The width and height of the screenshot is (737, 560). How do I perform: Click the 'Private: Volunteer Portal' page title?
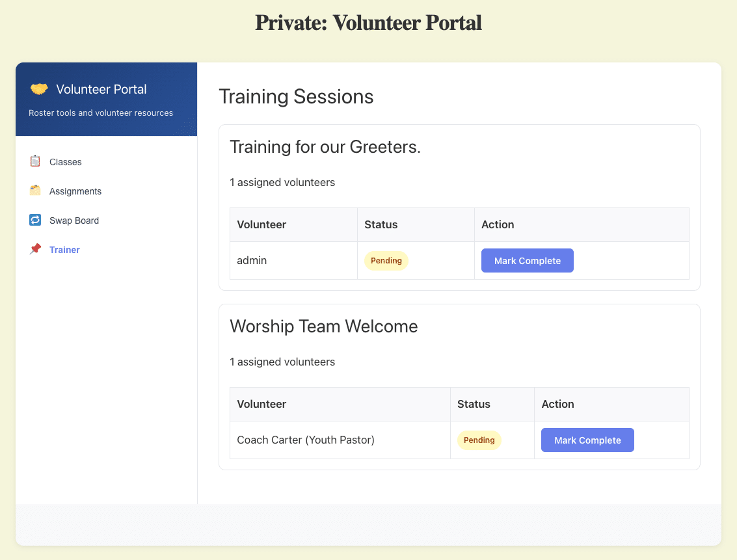pyautogui.click(x=368, y=23)
